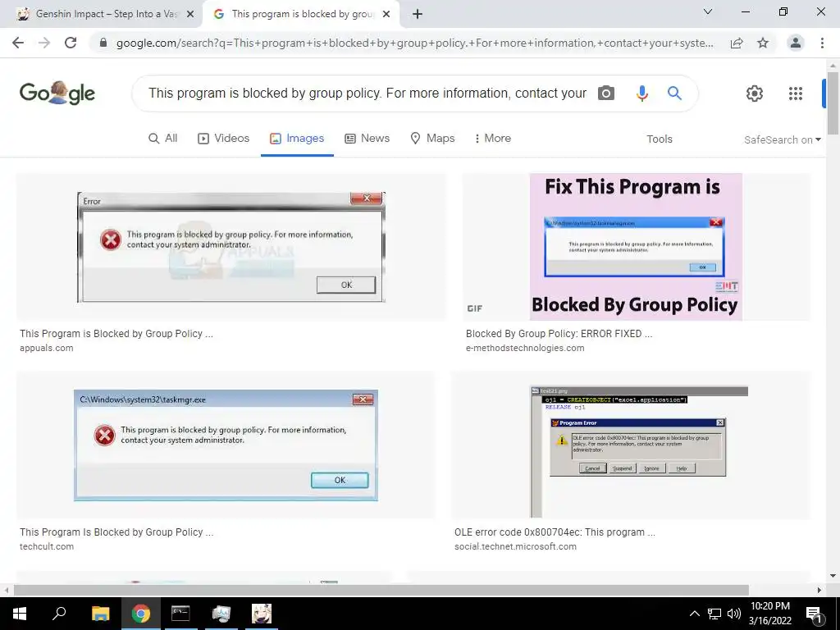840x630 pixels.
Task: Select the Images results tab
Action: pos(297,138)
